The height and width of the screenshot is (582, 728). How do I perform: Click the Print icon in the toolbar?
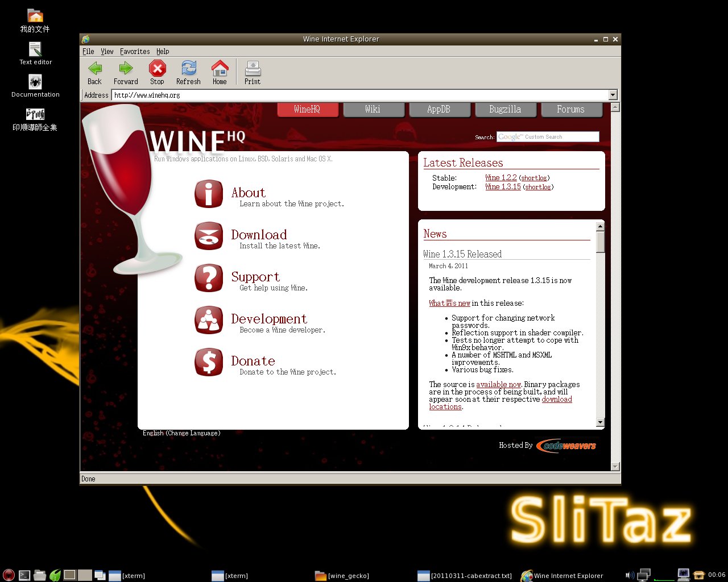pyautogui.click(x=252, y=68)
